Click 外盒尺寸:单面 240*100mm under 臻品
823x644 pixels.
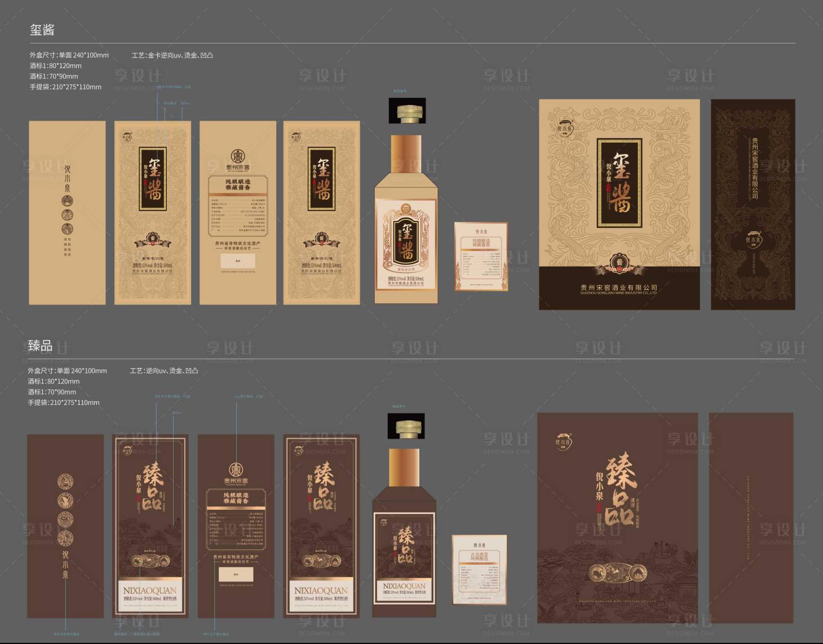pyautogui.click(x=67, y=370)
